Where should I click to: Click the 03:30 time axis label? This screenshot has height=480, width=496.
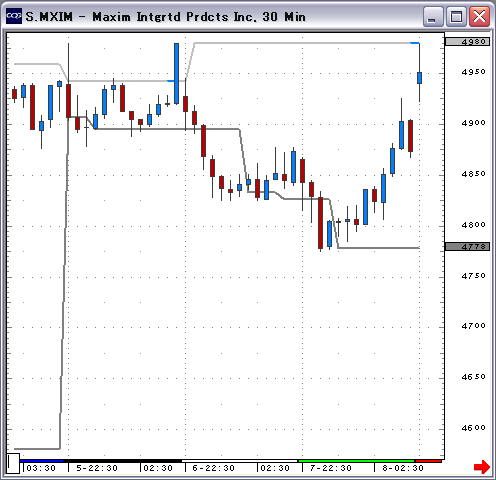(41, 468)
